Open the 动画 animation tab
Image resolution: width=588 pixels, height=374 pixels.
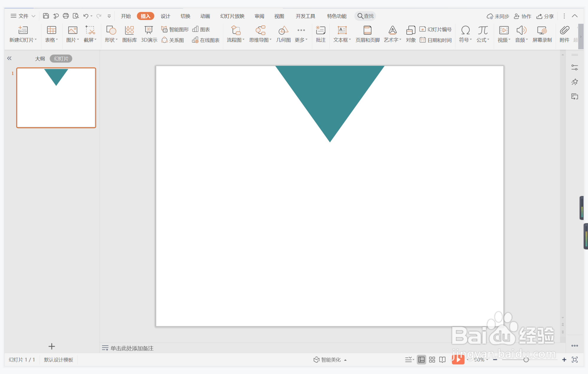(x=205, y=16)
